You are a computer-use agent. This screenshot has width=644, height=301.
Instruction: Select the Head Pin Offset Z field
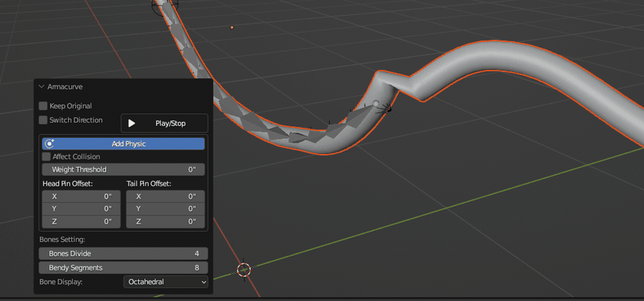pos(81,222)
